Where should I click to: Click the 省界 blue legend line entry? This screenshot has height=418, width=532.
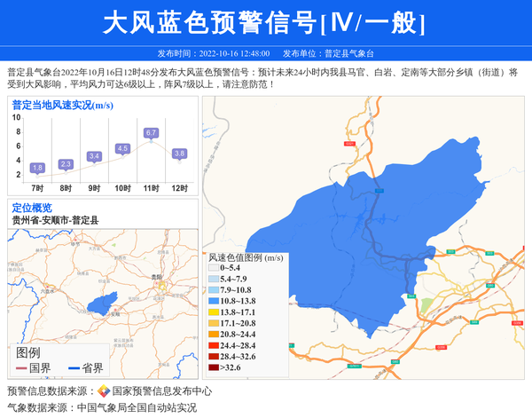click(x=84, y=368)
